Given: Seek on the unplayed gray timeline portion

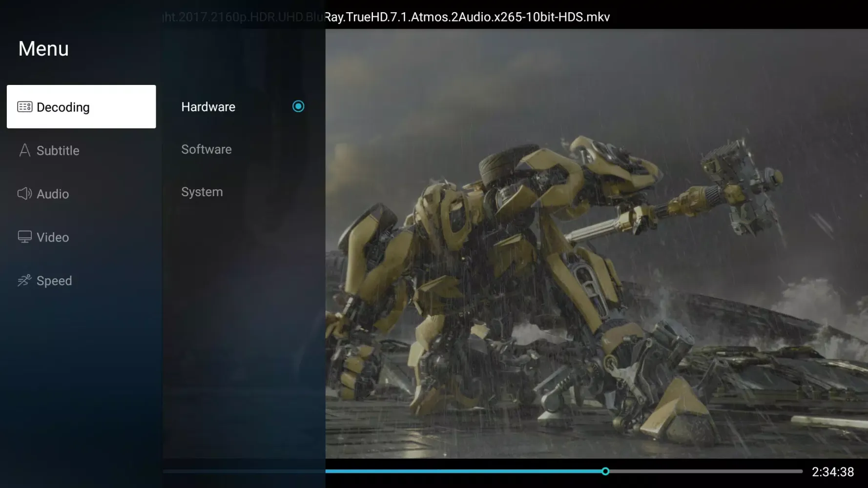Looking at the screenshot, I should pos(706,471).
